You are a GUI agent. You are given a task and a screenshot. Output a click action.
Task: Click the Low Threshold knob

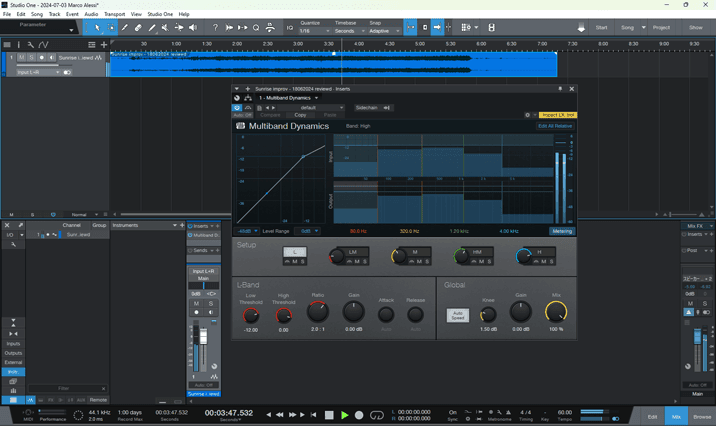point(251,315)
